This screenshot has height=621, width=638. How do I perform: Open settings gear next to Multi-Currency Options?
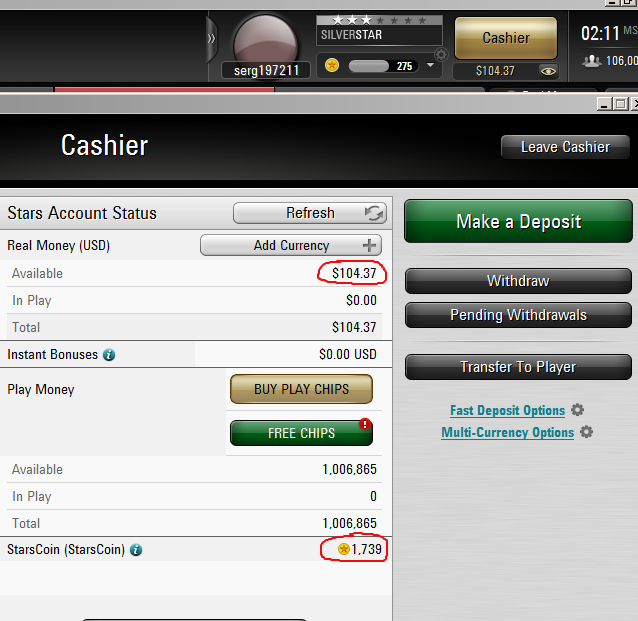coord(586,432)
